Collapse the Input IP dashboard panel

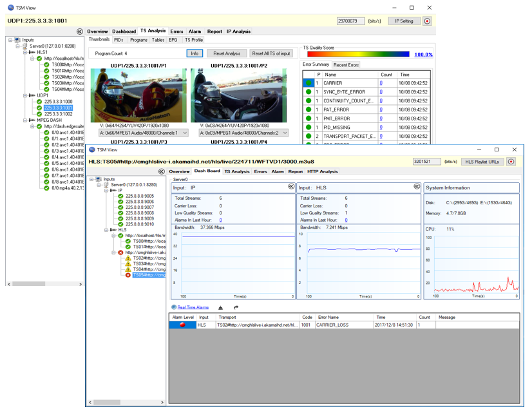pyautogui.click(x=291, y=187)
